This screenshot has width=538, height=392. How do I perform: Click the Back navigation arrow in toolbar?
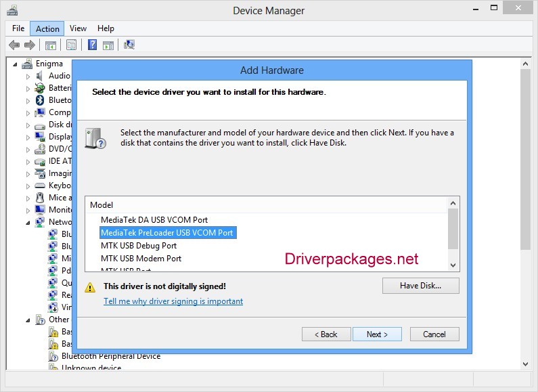click(x=14, y=45)
